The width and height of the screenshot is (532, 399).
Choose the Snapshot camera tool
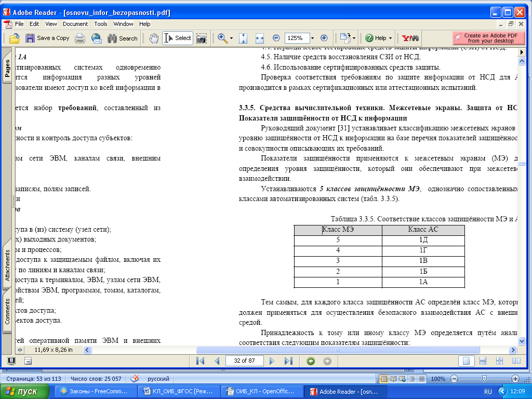click(x=201, y=38)
